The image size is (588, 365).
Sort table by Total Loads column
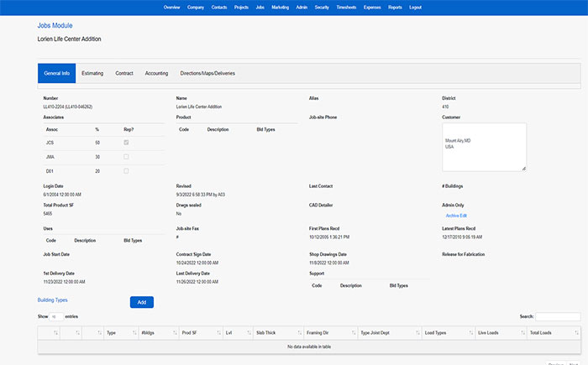554,333
